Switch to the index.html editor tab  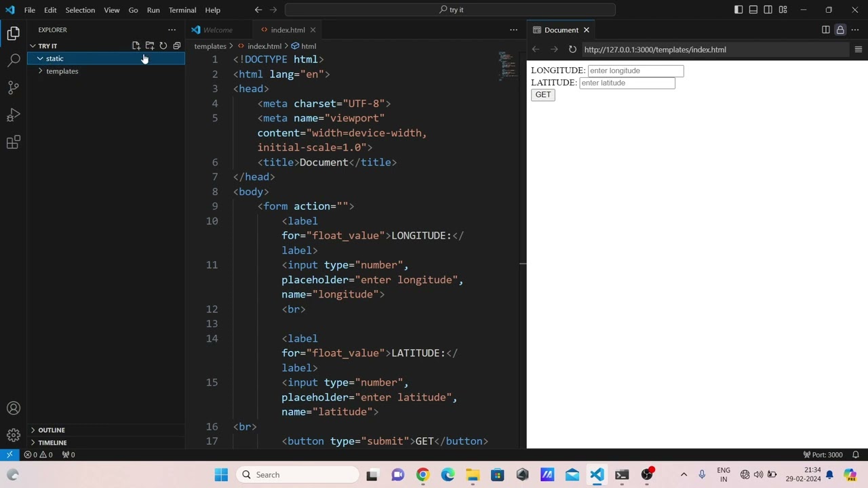tap(288, 30)
